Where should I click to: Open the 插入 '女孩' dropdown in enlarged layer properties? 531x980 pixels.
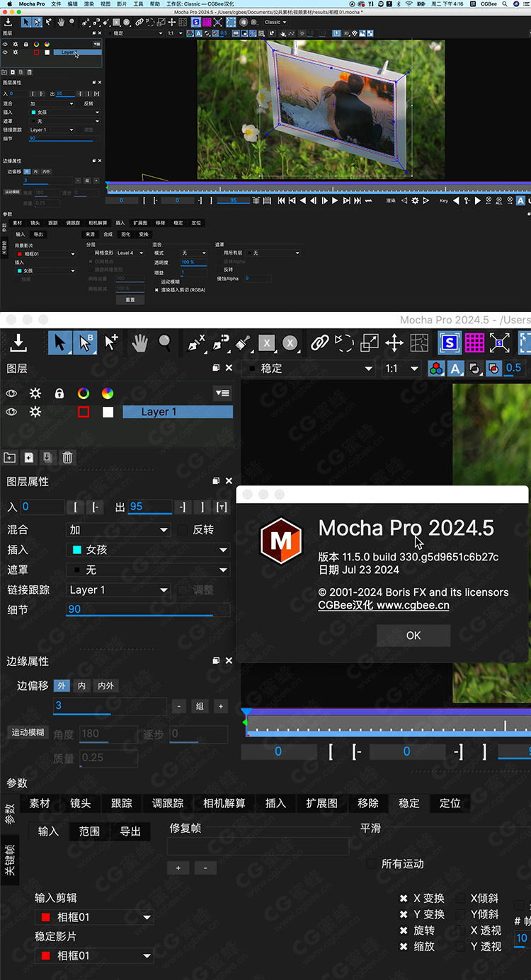(148, 549)
